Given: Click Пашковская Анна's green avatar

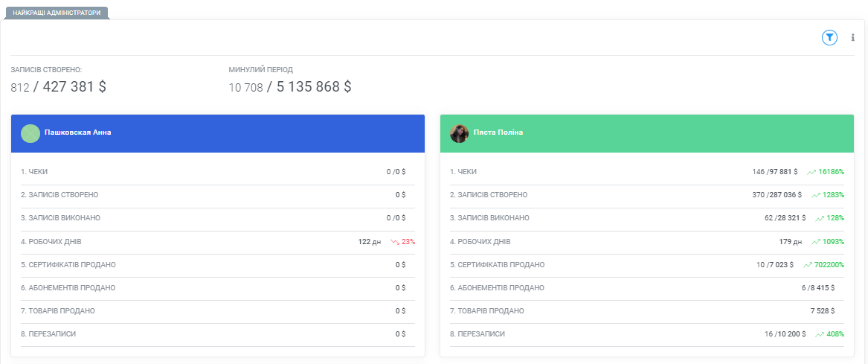Looking at the screenshot, I should point(30,133).
